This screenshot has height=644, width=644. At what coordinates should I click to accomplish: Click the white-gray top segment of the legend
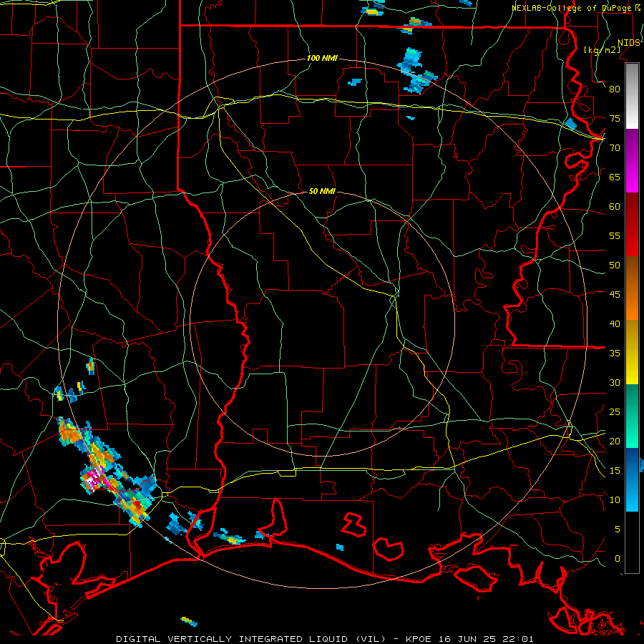click(632, 97)
